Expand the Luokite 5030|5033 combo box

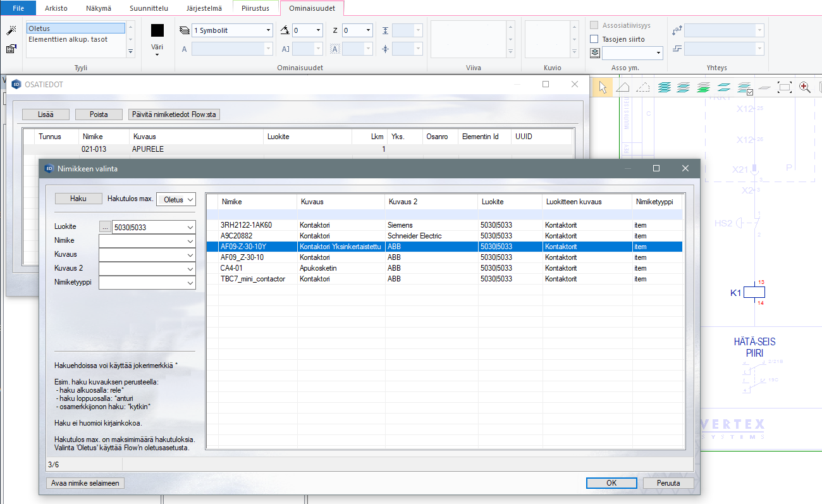click(190, 227)
